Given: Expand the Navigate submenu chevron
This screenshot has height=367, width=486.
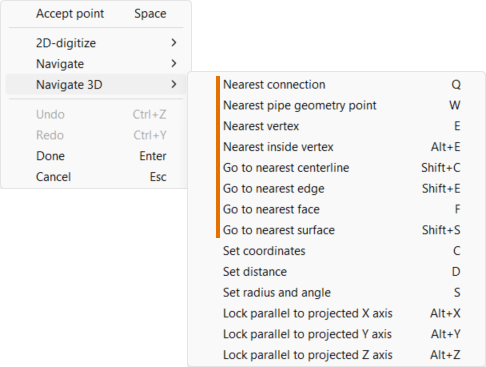Looking at the screenshot, I should click(x=174, y=63).
